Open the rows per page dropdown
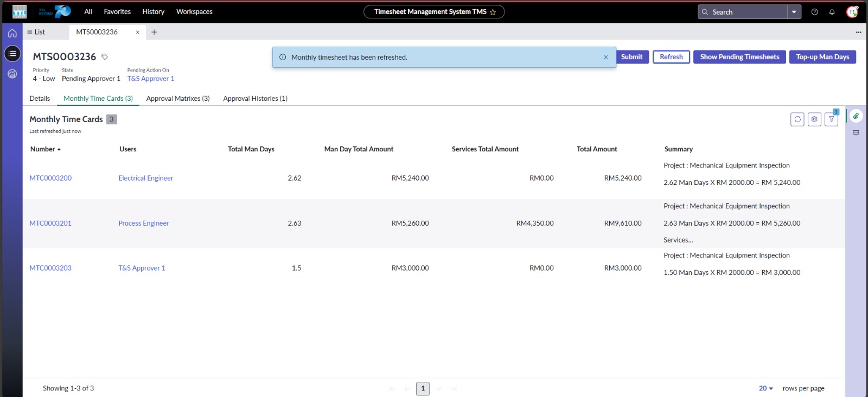The image size is (868, 397). (765, 388)
